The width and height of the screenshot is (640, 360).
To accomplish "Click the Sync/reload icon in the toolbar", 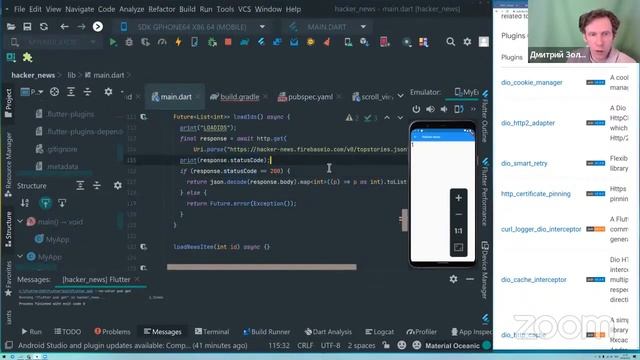I will 44,27.
